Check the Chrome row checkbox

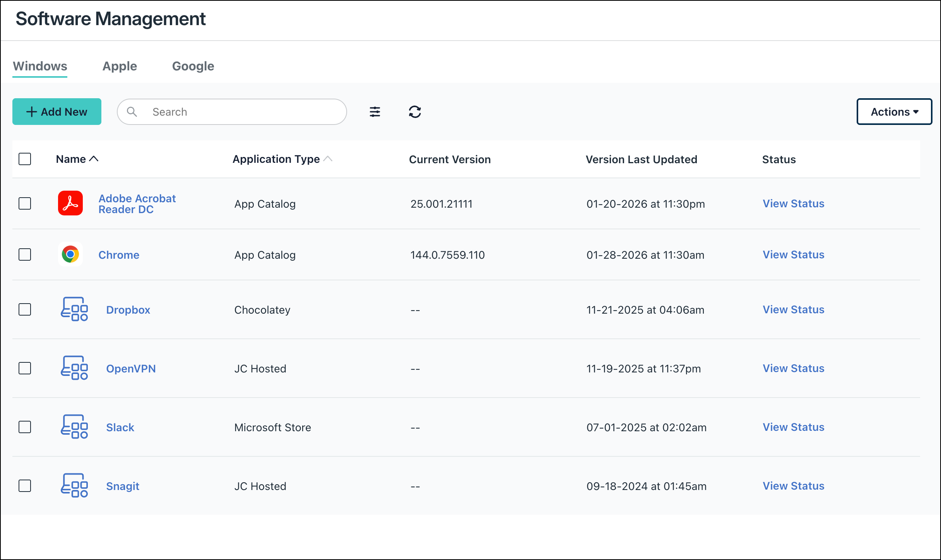tap(24, 254)
